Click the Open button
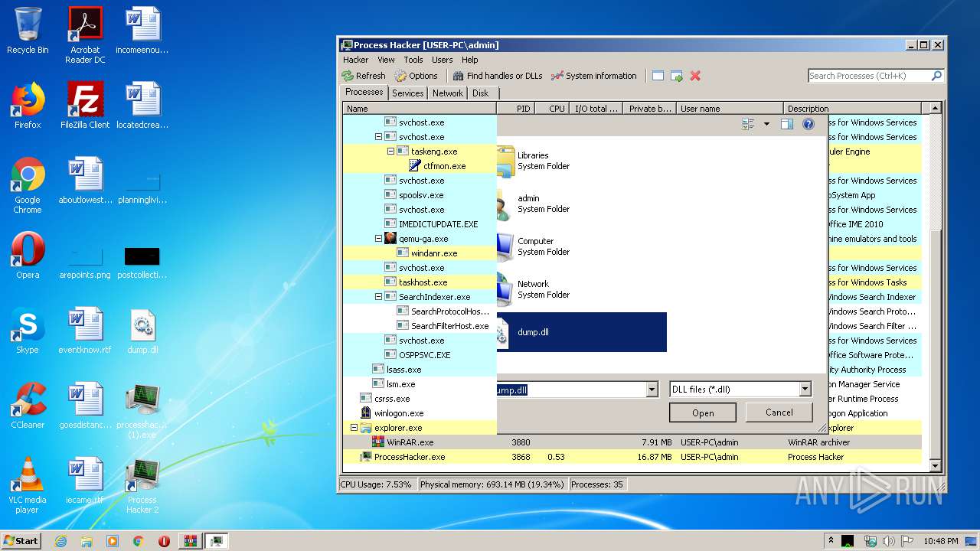980x551 pixels. pos(703,412)
